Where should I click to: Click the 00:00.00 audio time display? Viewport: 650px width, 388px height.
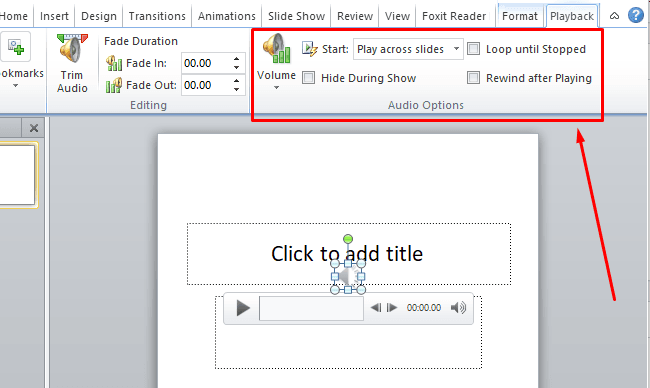pos(424,308)
